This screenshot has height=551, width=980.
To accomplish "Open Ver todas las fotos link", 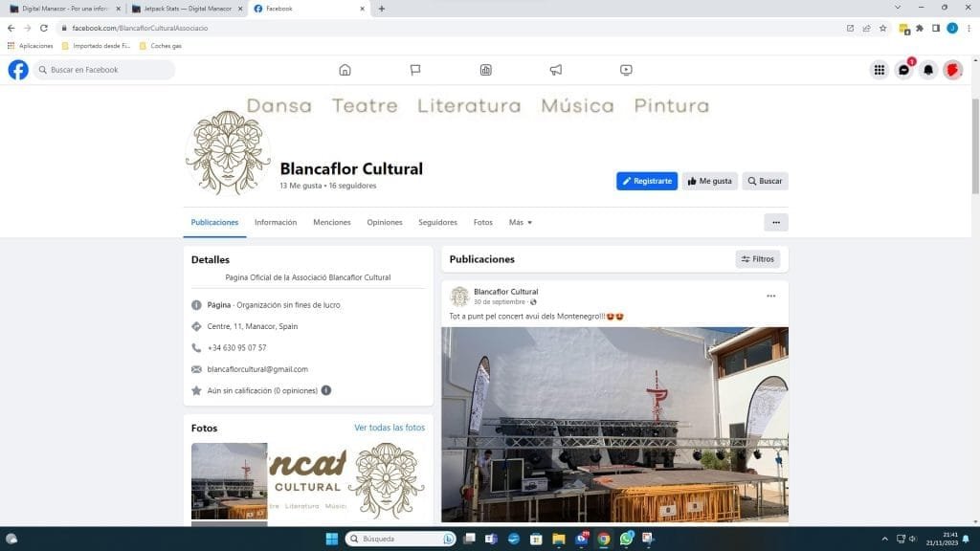I will 390,428.
